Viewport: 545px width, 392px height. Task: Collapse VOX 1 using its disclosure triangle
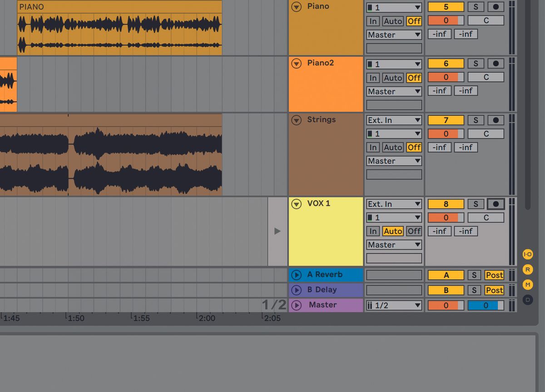point(296,203)
